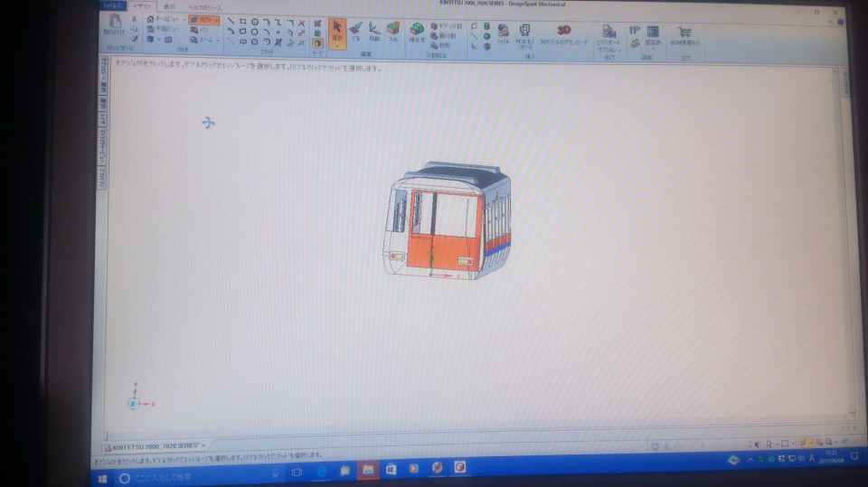Open the Export Options button
868x487 pixels.
609,38
